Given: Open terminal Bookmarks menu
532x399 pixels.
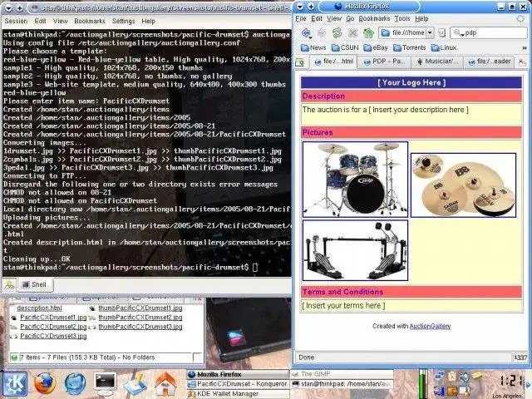Looking at the screenshot, I should click(90, 21).
